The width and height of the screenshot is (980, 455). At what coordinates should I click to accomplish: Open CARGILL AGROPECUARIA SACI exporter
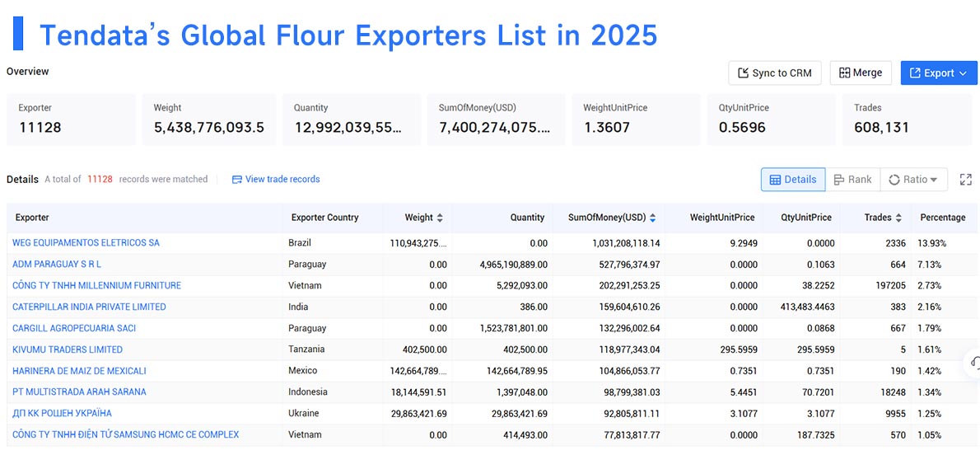click(x=74, y=328)
